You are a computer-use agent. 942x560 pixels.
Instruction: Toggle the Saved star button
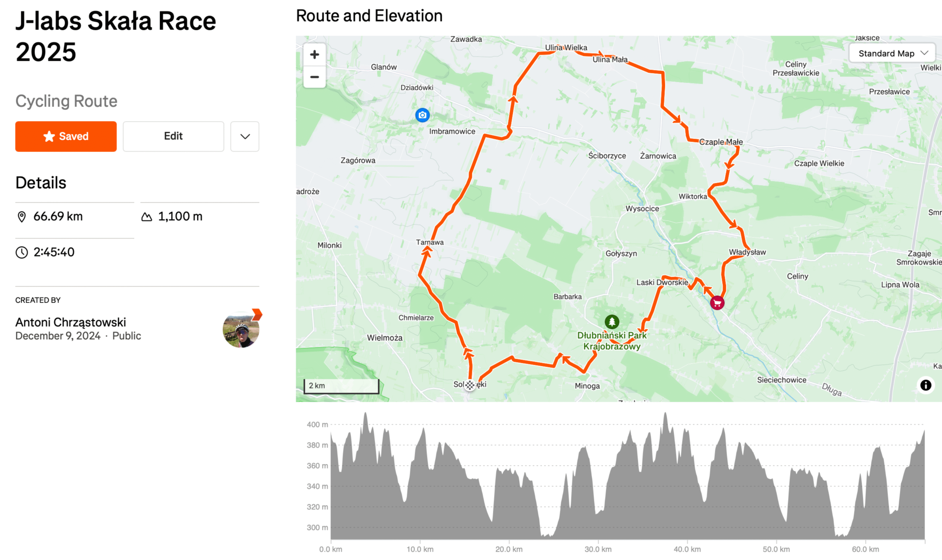tap(66, 136)
